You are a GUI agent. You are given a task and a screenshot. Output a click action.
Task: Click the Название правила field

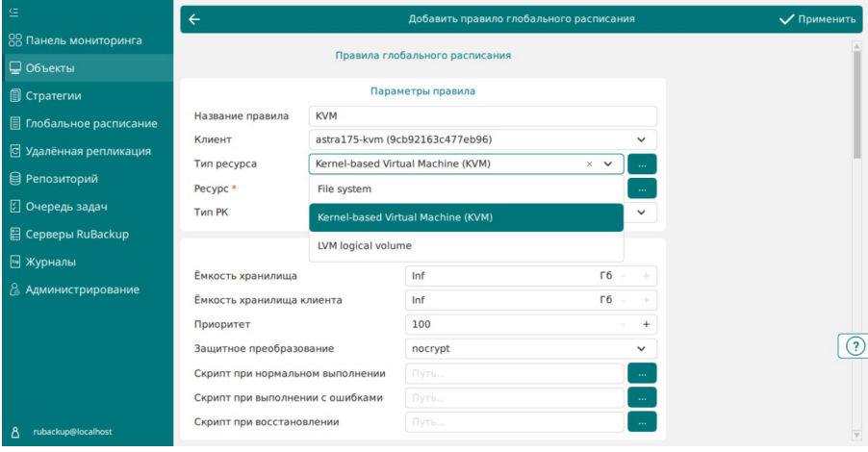[x=483, y=116]
